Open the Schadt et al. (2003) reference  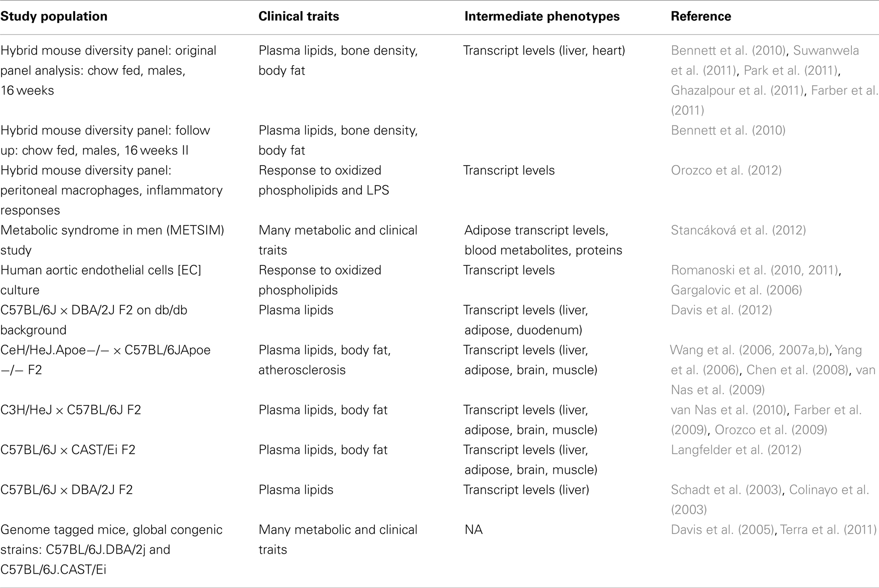tap(726, 490)
